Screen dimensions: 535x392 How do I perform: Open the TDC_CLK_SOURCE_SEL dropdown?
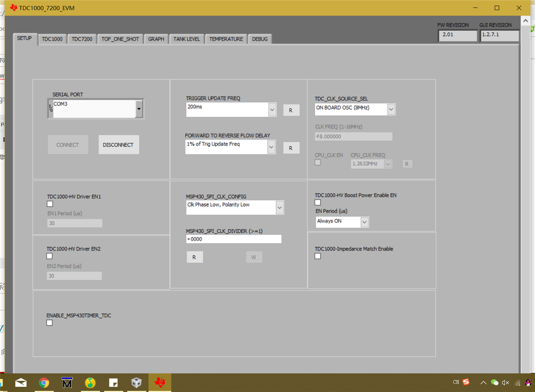click(391, 109)
